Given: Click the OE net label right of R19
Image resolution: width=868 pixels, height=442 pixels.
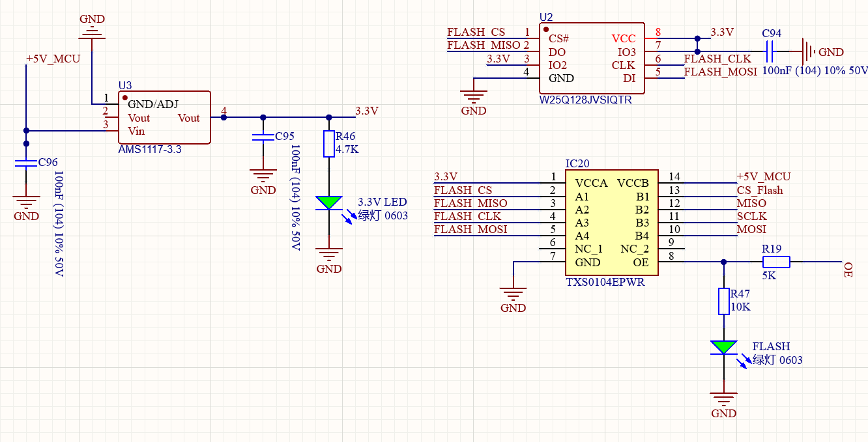Looking at the screenshot, I should point(848,271).
